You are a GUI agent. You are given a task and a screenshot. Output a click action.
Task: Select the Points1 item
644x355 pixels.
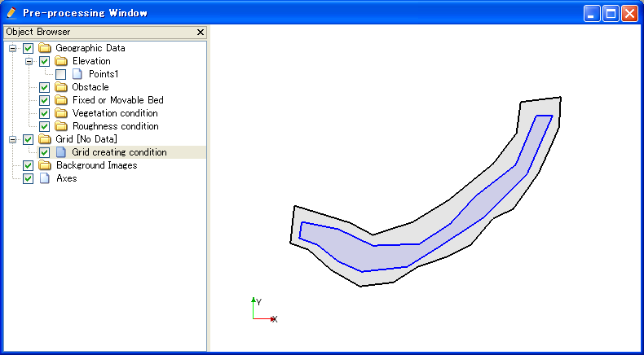tap(104, 74)
